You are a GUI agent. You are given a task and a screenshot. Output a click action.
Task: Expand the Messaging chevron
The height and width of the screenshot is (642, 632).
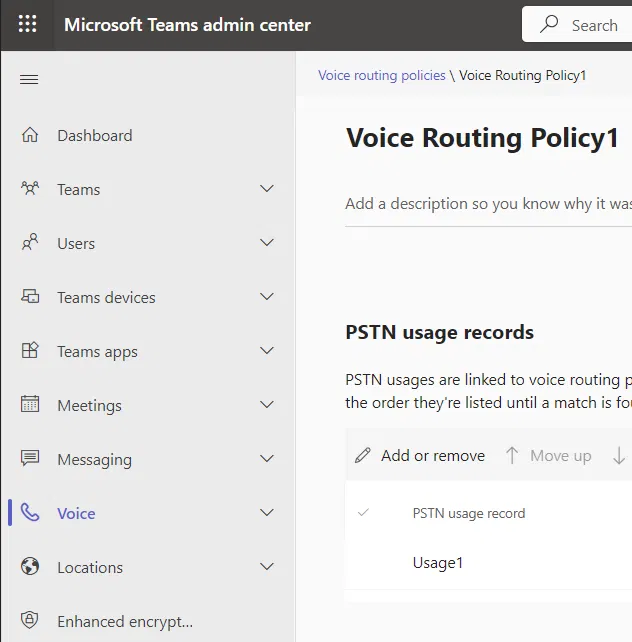(x=267, y=459)
